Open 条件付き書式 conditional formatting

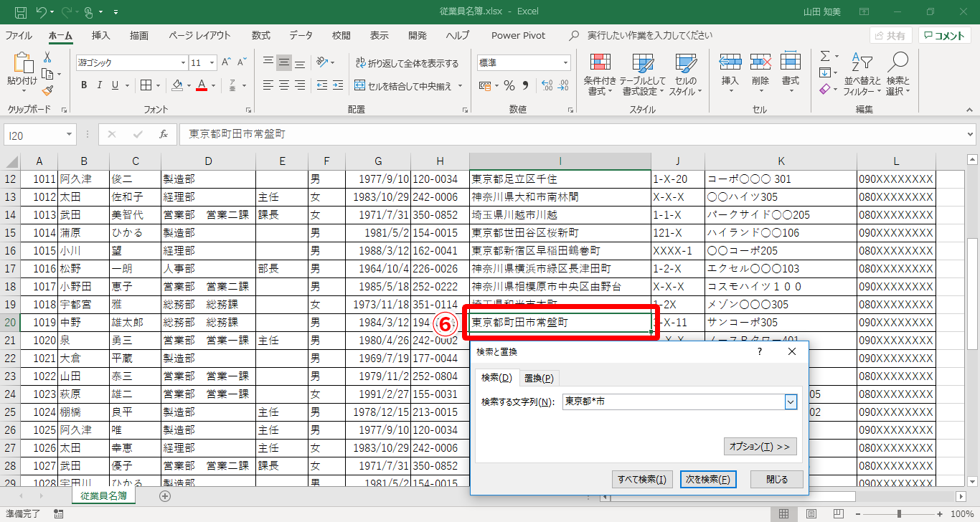pyautogui.click(x=600, y=74)
